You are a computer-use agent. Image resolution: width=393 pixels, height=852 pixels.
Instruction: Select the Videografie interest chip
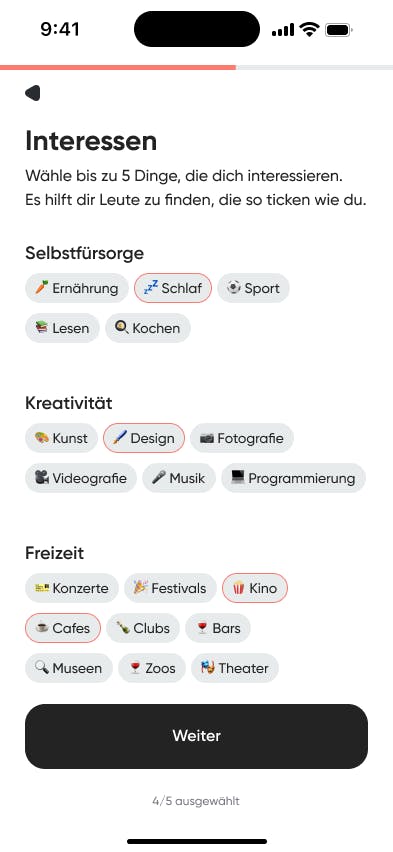click(x=81, y=478)
